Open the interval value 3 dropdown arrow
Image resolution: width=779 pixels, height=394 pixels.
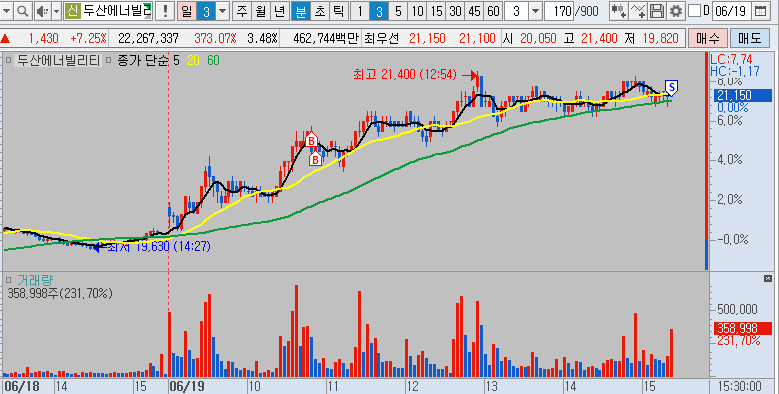pyautogui.click(x=536, y=11)
